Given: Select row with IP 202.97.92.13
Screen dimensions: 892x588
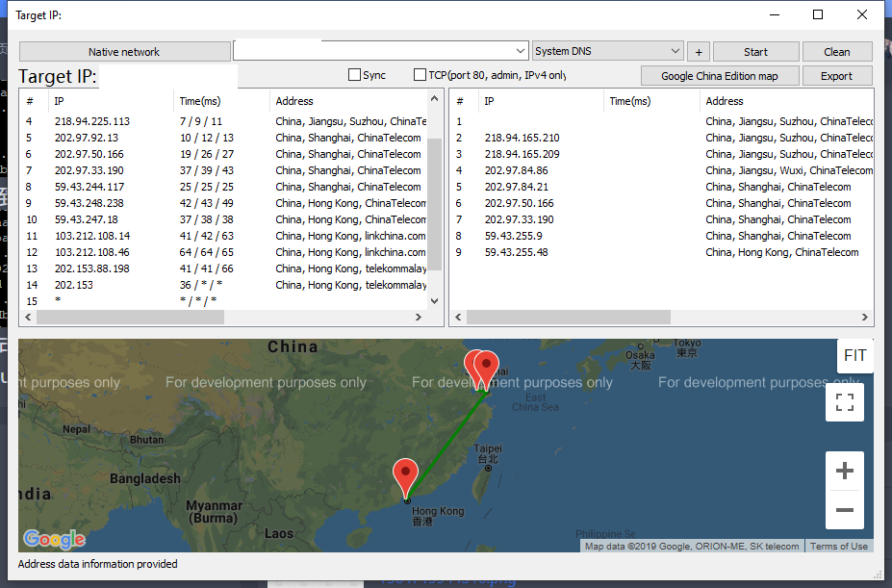Looking at the screenshot, I should click(x=225, y=138).
